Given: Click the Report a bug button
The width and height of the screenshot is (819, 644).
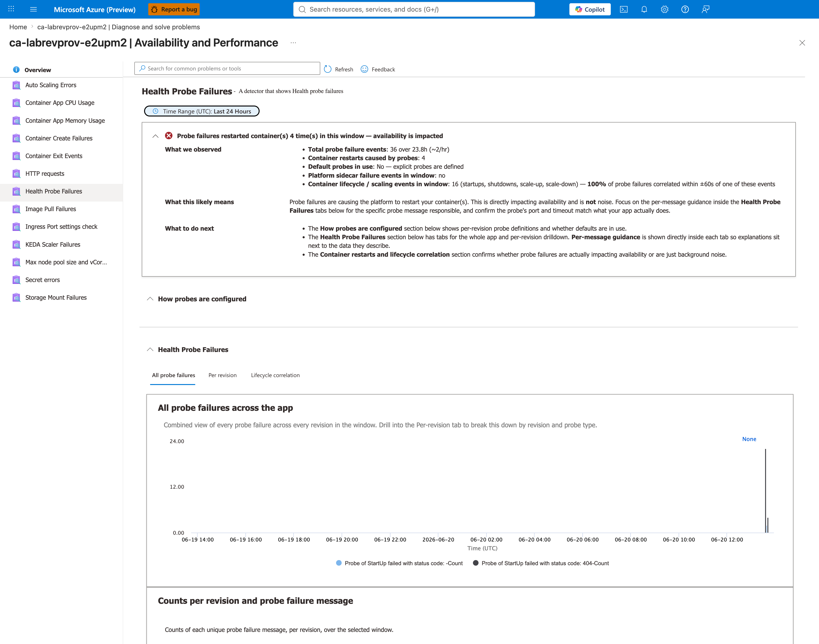Looking at the screenshot, I should 174,9.
